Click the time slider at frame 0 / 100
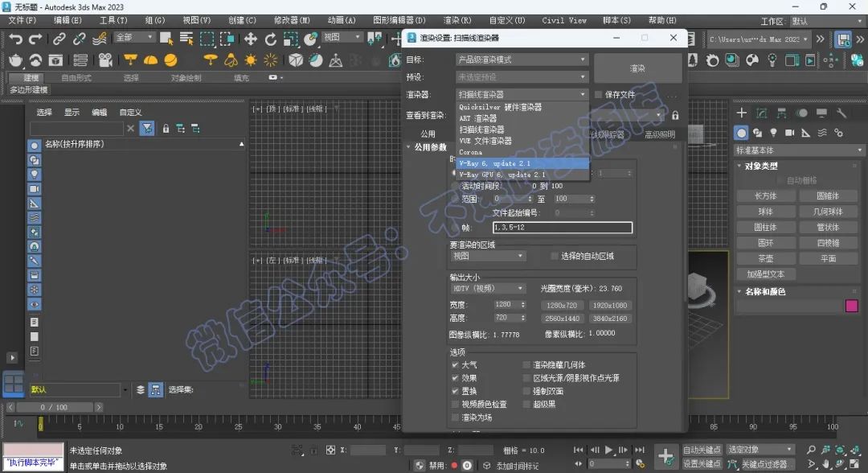The width and height of the screenshot is (868, 473). tap(55, 407)
